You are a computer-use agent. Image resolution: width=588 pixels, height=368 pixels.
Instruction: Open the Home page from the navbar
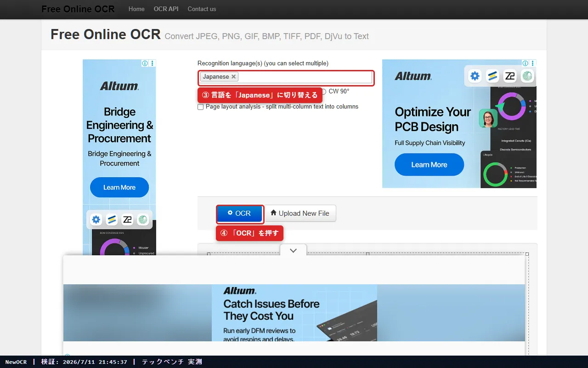pyautogui.click(x=136, y=9)
